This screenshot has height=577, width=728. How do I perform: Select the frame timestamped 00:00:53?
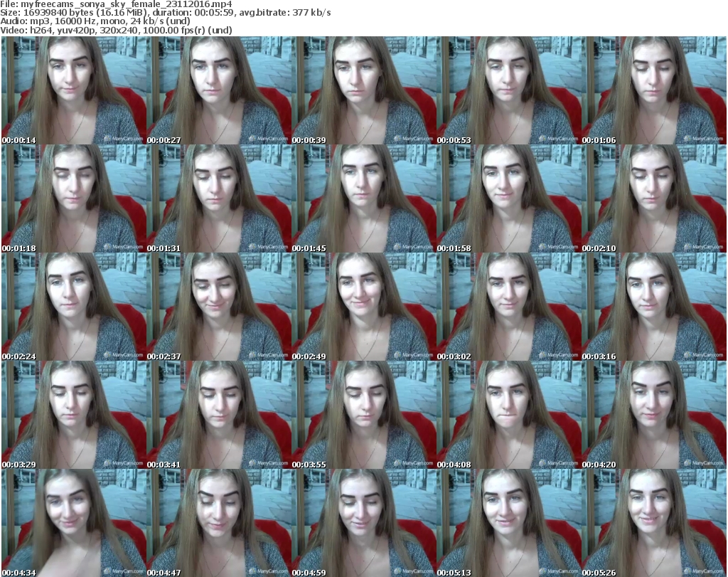coord(509,90)
